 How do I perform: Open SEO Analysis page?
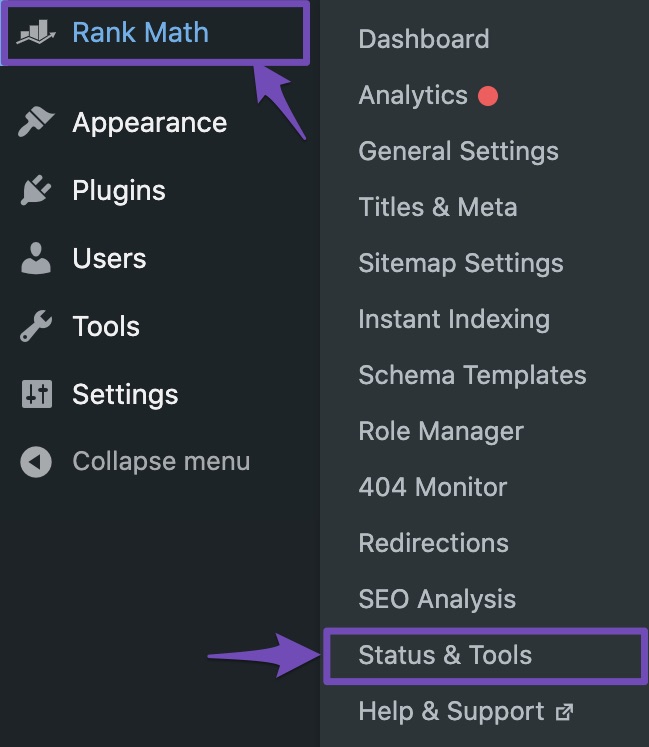437,599
